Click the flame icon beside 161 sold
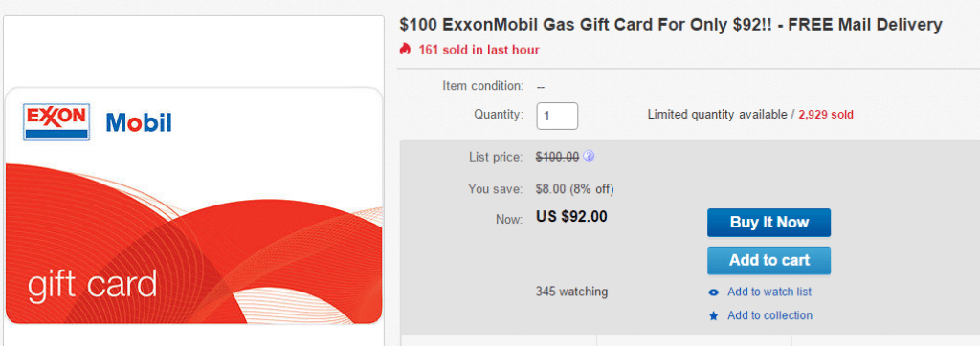The image size is (980, 346). (405, 49)
